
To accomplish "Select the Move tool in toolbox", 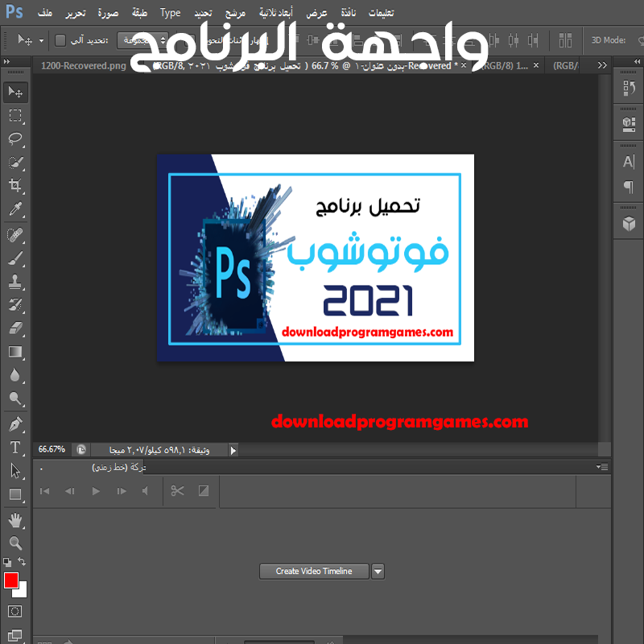I will (15, 92).
